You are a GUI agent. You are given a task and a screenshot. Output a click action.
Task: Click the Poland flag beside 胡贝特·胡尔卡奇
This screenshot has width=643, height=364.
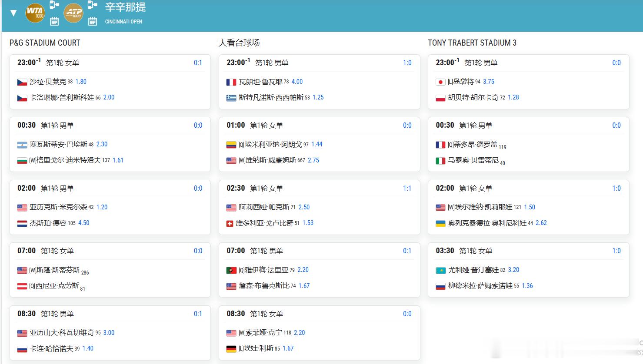[440, 98]
